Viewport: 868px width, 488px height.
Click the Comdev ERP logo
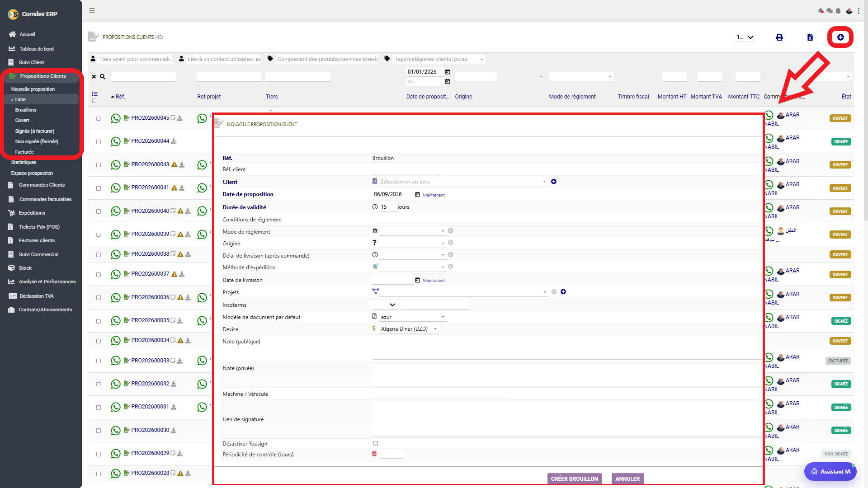point(13,14)
